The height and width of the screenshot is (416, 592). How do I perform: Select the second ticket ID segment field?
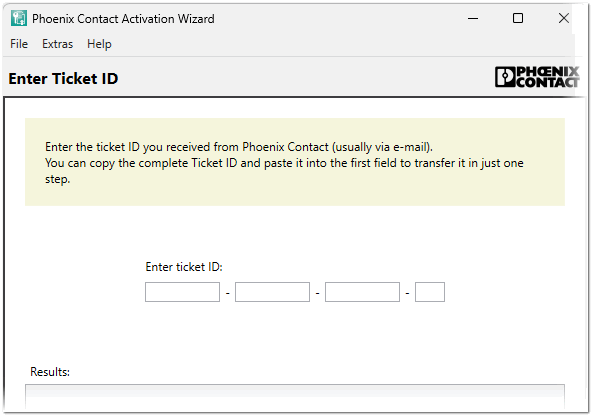(272, 292)
